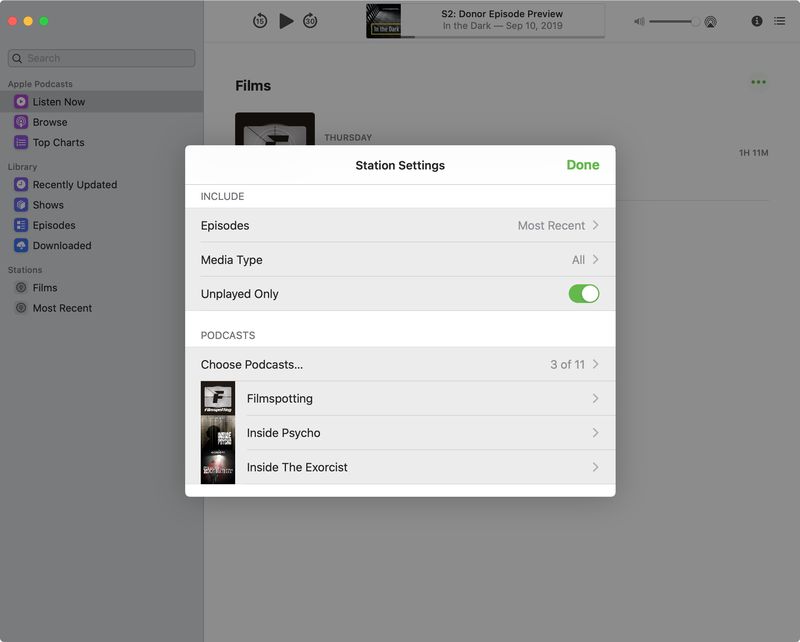Click the Inside Psycho artwork thumbnail
Screen dimensions: 800x642
pyautogui.click(x=218, y=433)
